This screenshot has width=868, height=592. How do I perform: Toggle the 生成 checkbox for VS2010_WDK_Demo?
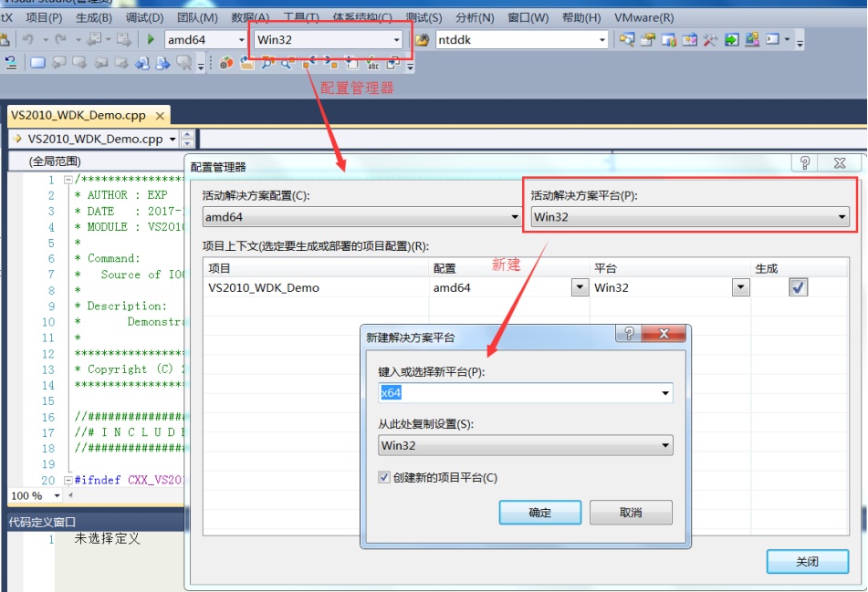(798, 287)
